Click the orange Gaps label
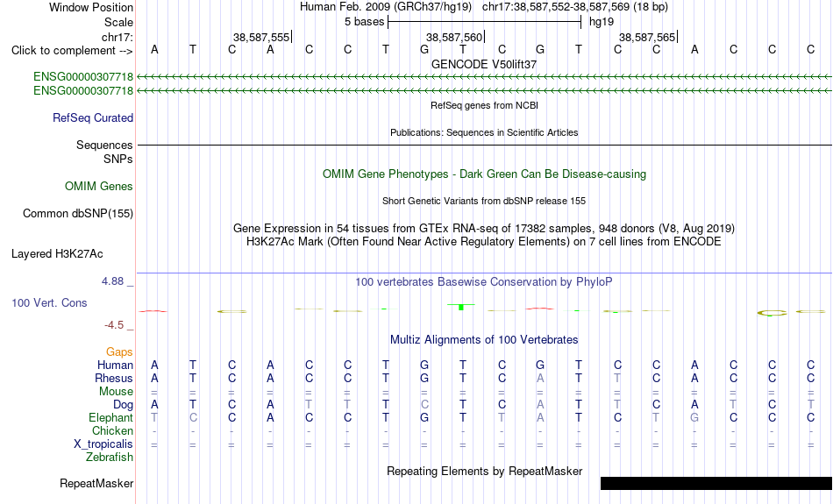 [x=119, y=352]
